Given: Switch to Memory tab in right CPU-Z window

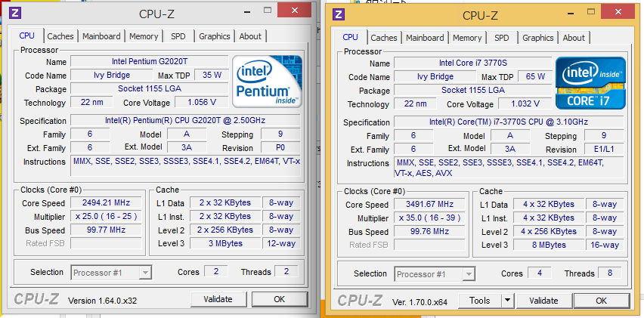Looking at the screenshot, I should (x=467, y=38).
